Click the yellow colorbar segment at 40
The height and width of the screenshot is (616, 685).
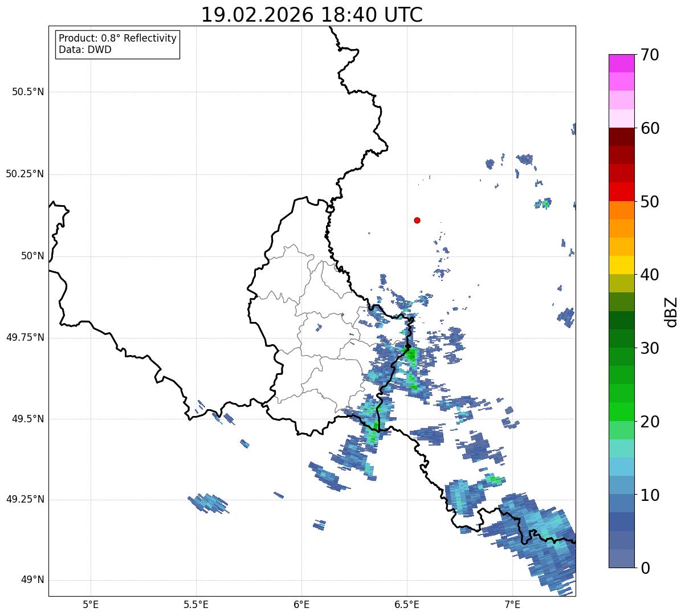click(621, 265)
